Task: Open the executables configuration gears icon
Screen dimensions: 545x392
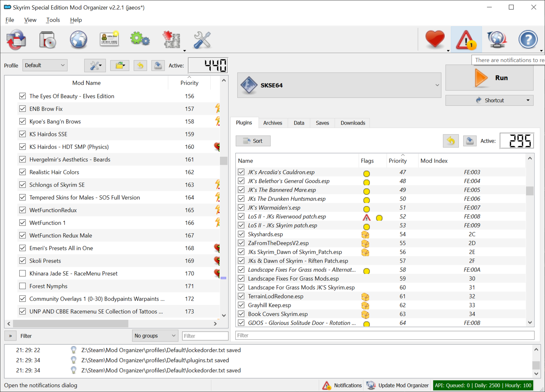Action: [140, 39]
